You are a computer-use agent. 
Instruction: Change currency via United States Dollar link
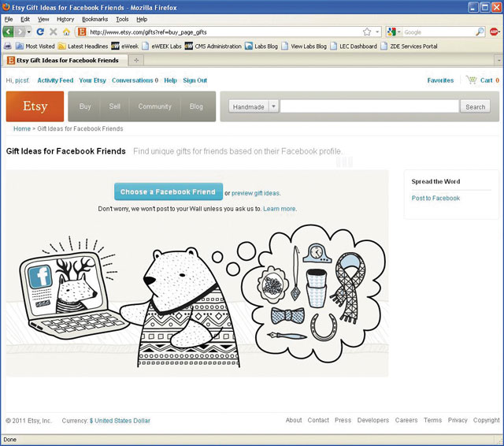tap(120, 421)
